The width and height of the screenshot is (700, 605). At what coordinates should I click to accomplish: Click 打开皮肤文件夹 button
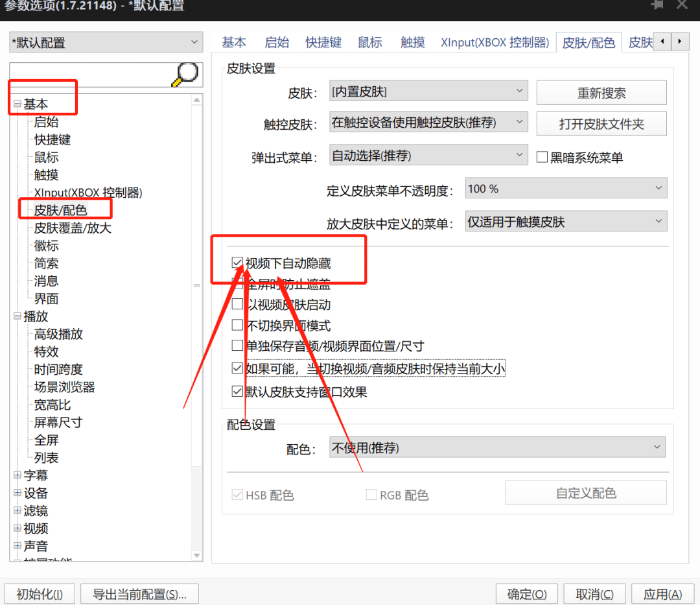point(601,124)
